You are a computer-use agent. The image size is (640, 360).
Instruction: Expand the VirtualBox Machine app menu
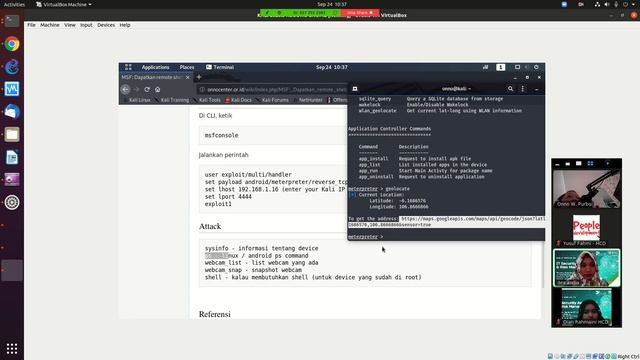64,4
